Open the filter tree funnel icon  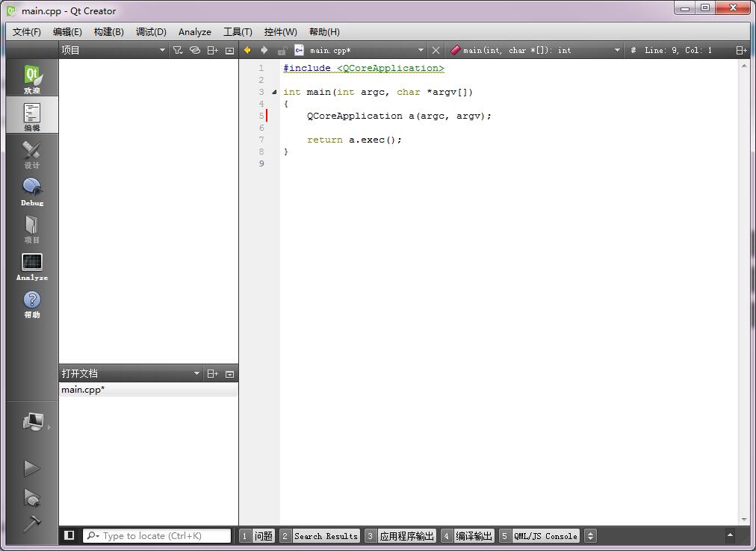(x=178, y=50)
